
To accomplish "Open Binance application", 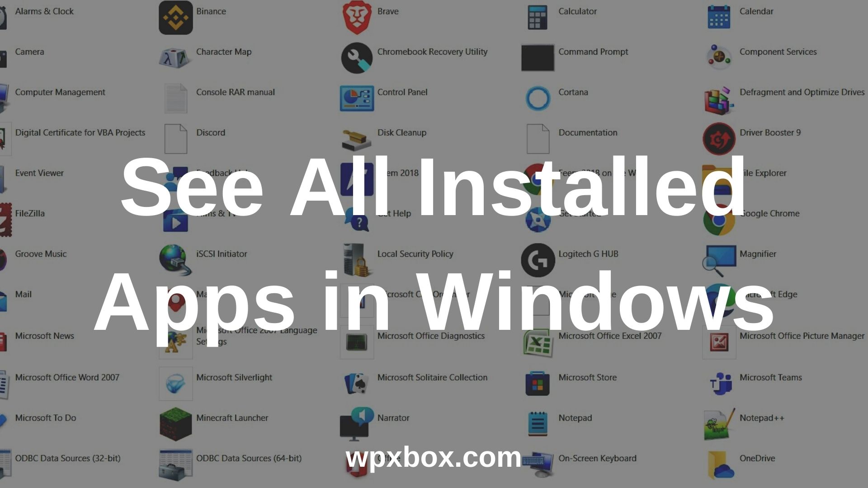I will 175,17.
